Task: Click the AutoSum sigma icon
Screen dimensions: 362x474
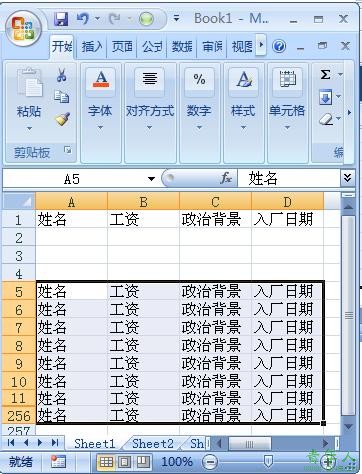Action: 325,74
